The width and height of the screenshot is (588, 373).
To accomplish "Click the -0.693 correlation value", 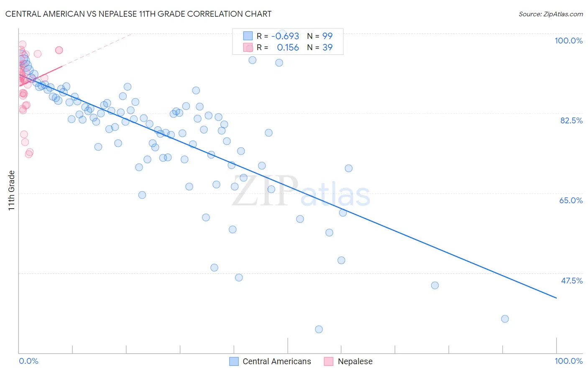I will point(285,36).
